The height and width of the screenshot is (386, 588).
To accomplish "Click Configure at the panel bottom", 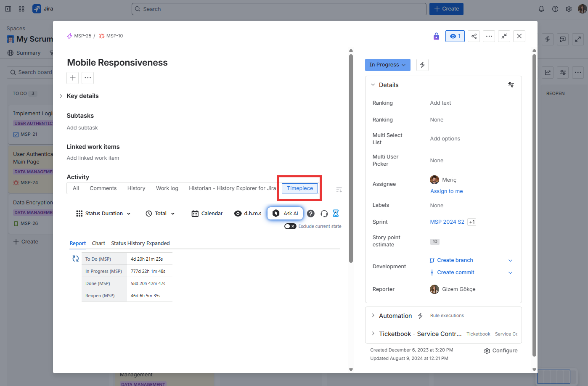I will click(501, 351).
